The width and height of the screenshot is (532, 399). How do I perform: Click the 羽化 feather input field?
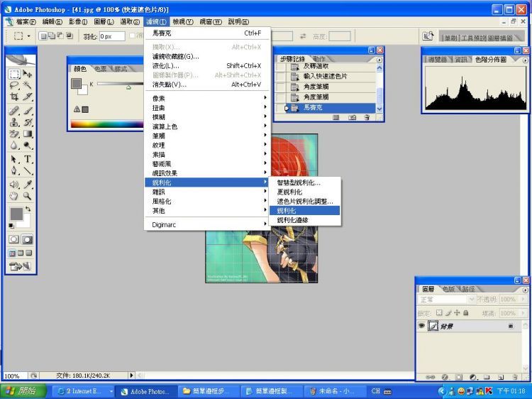coord(112,36)
